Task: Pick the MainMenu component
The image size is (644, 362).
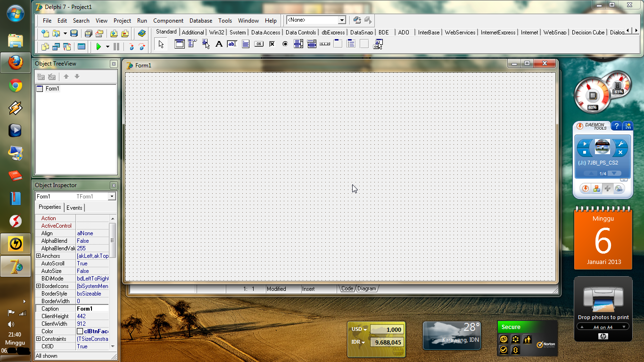Action: coord(192,44)
